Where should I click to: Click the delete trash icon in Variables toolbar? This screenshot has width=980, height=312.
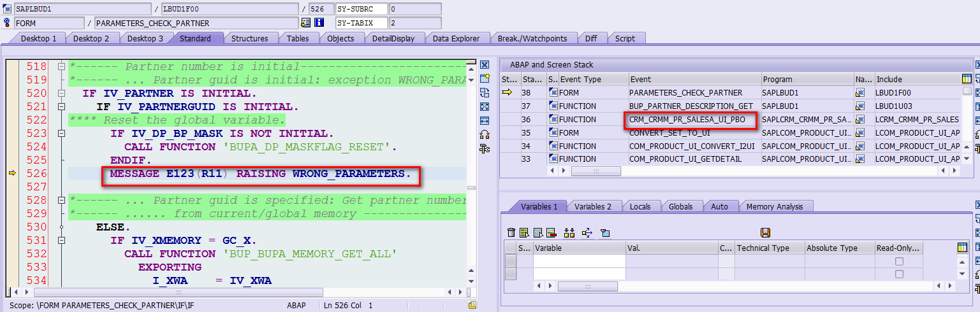(511, 232)
